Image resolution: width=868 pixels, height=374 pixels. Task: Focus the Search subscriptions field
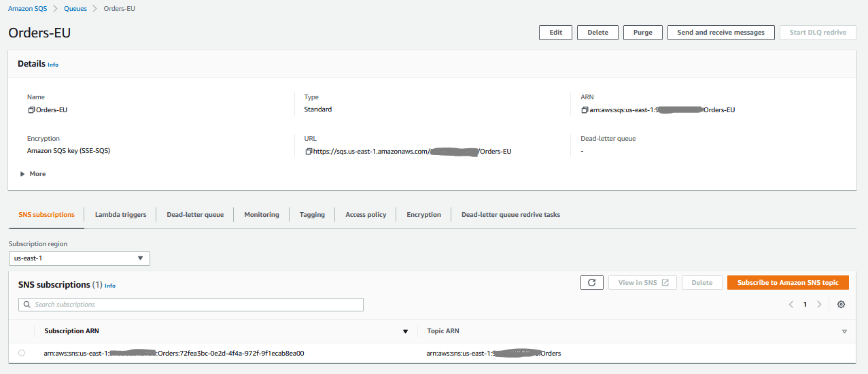[191, 305]
